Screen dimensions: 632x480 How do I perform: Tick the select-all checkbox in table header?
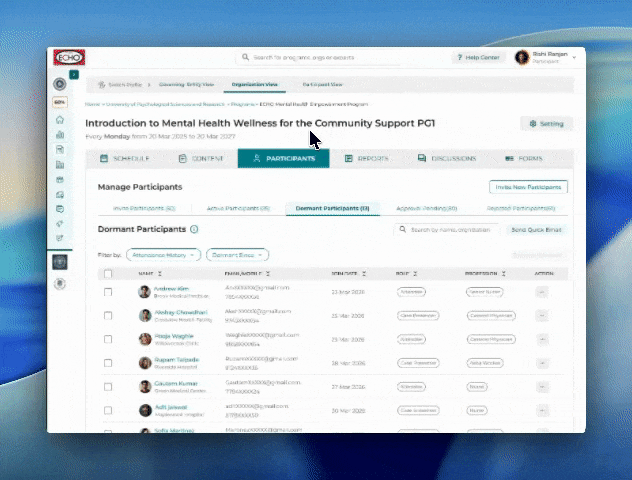coord(108,274)
